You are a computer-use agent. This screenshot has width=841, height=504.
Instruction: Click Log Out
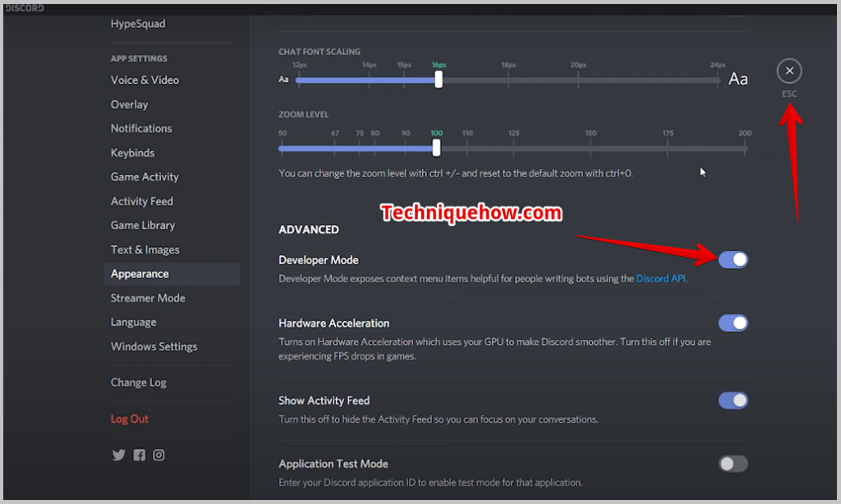[129, 419]
